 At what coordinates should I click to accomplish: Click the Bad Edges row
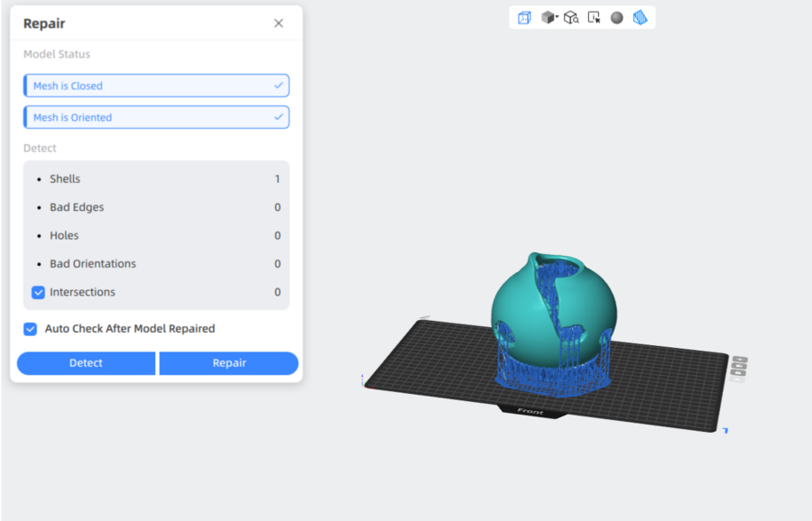[156, 207]
